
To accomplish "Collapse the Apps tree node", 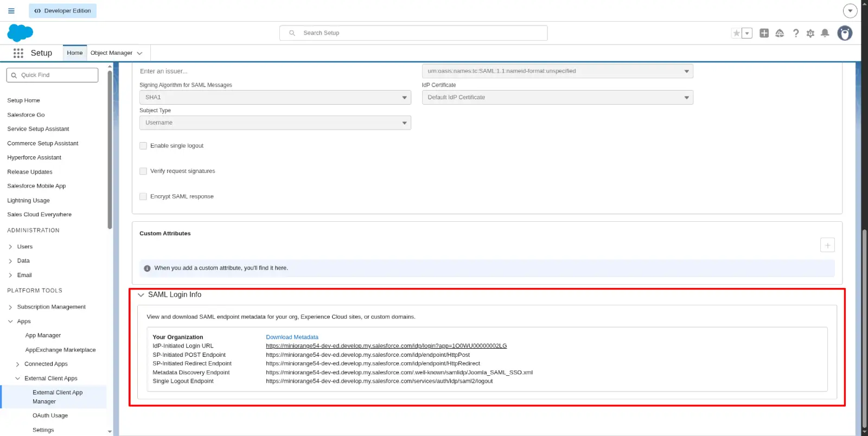I will pos(10,322).
